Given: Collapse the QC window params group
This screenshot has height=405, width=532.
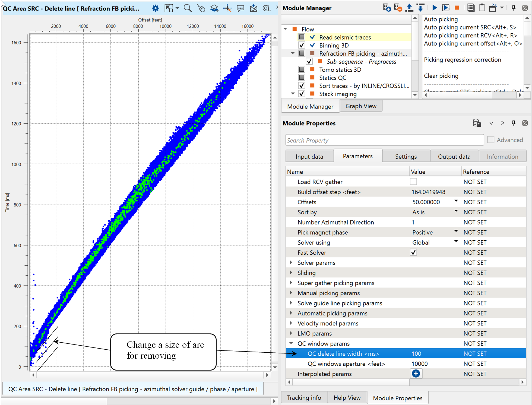Looking at the screenshot, I should (291, 343).
